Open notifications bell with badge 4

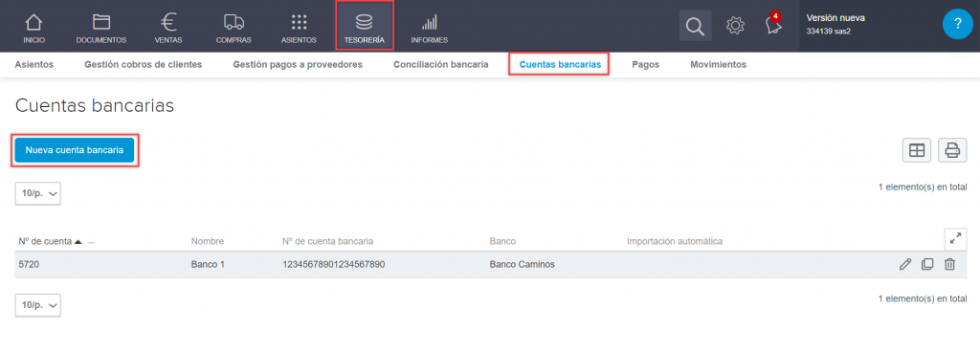point(773,25)
